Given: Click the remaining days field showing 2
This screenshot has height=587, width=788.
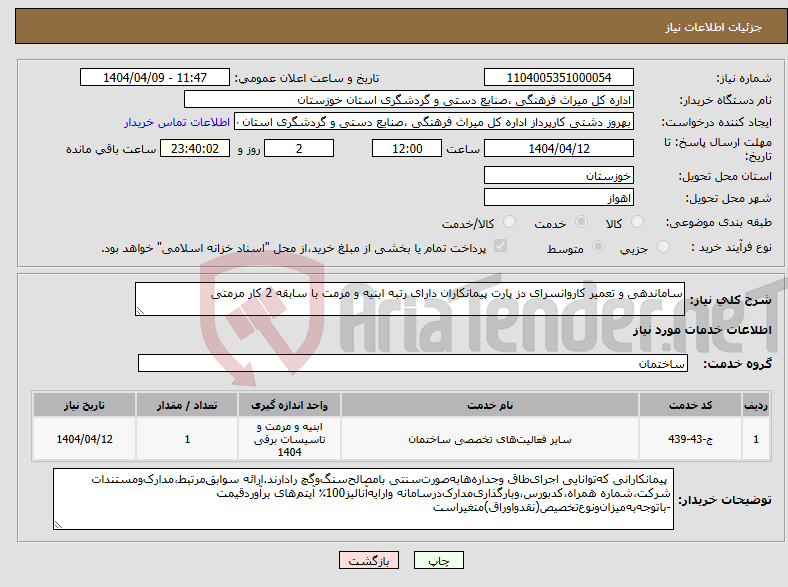Looking at the screenshot, I should 299,148.
